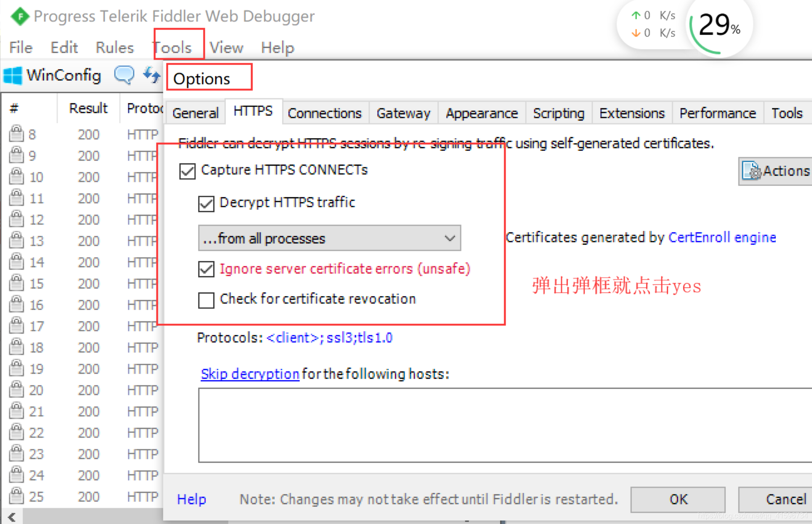This screenshot has width=812, height=524.
Task: Click the protocols link '<client>;ssl3;tls1.0'
Action: [x=330, y=338]
